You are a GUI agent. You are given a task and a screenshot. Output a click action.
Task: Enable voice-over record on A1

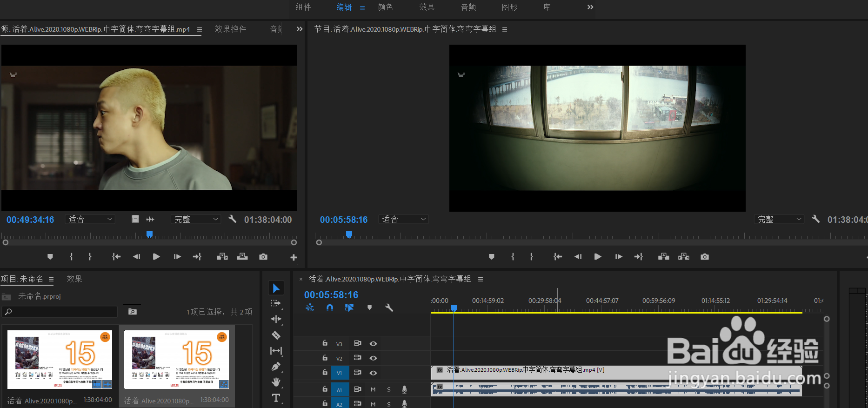(x=404, y=389)
